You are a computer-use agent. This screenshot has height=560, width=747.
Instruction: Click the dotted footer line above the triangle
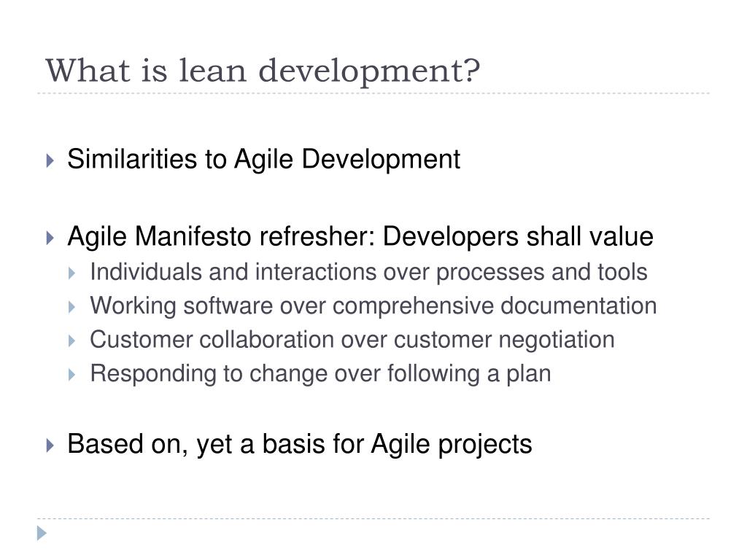click(373, 518)
